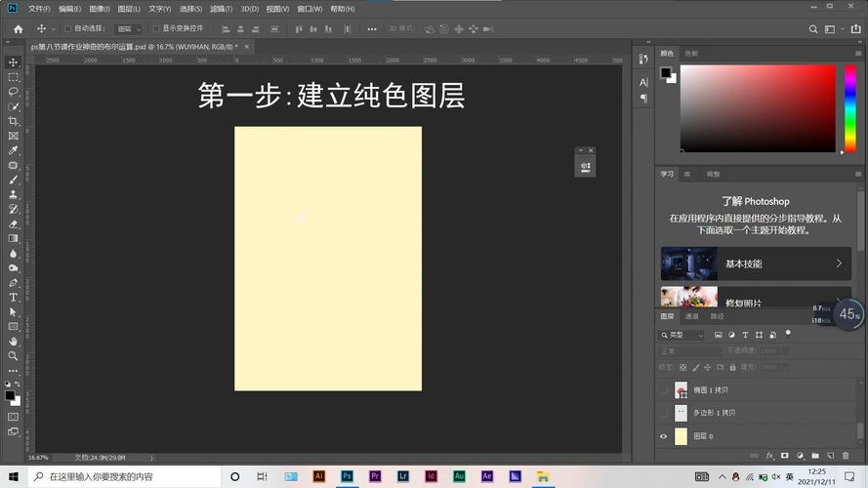Viewport: 868px width, 488px height.
Task: Lock all layer attributes padlock icon
Action: (732, 367)
